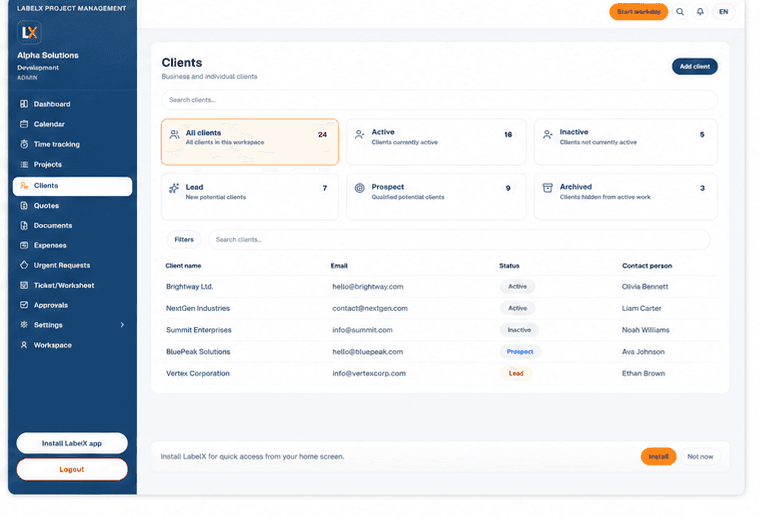Screen dimensions: 760x517
Task: Click the Prospect status badge for BluePeak
Action: point(520,352)
